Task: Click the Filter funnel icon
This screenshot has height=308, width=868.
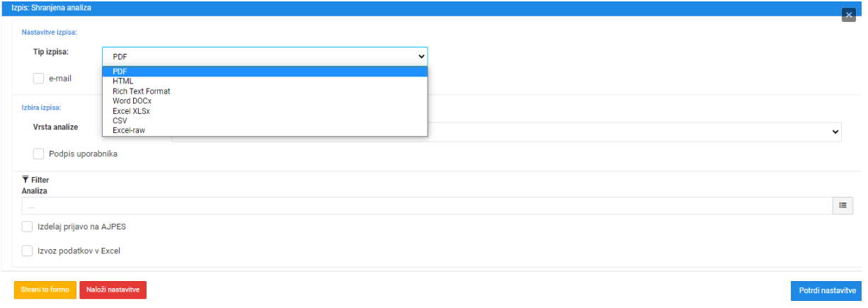Action: pyautogui.click(x=25, y=180)
